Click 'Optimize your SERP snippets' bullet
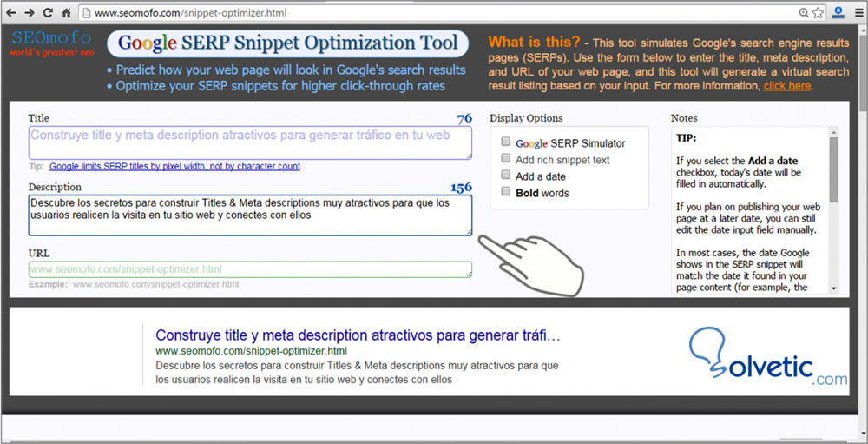868x444 pixels. click(276, 86)
